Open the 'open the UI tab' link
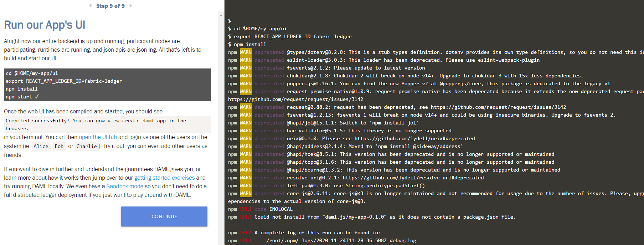This screenshot has width=644, height=245. 98,137
